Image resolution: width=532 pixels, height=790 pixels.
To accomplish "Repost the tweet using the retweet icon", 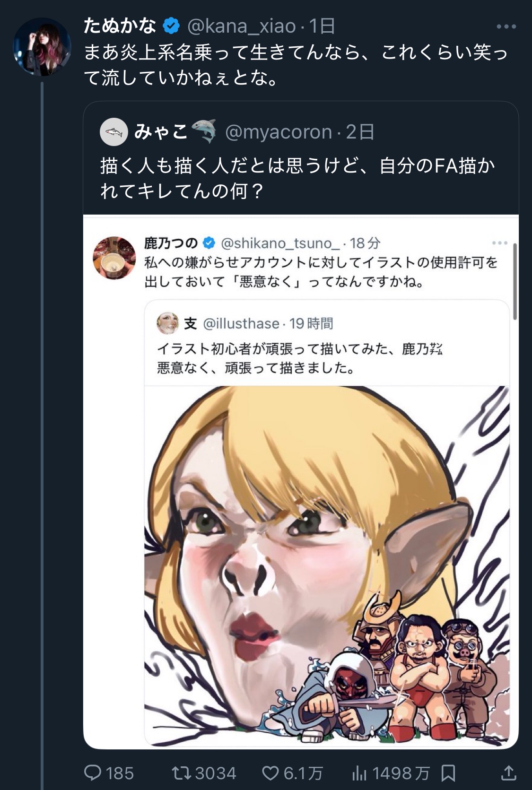I will click(180, 773).
